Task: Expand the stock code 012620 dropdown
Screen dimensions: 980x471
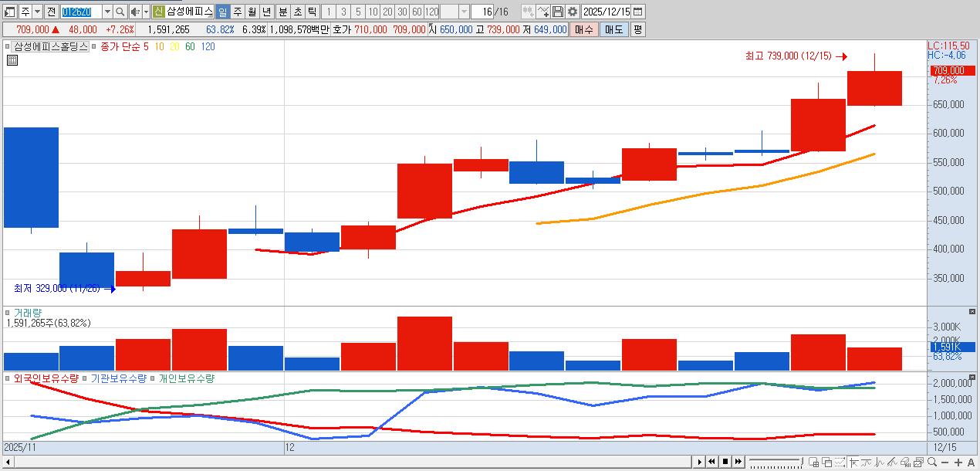Action: 107,12
